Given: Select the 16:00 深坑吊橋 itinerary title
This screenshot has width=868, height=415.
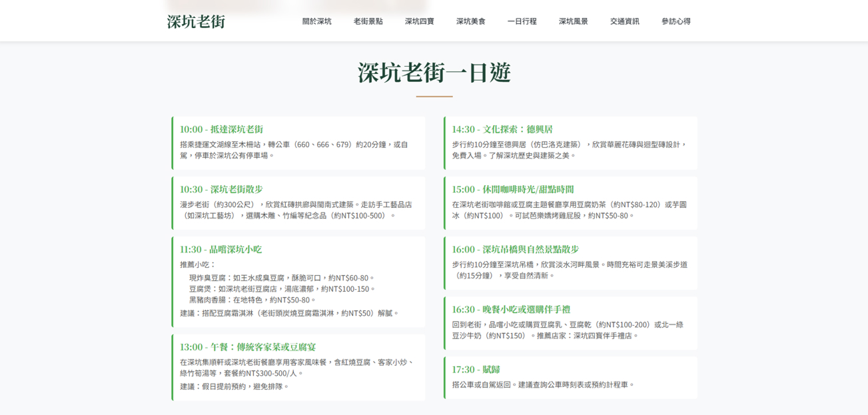Looking at the screenshot, I should tap(515, 249).
